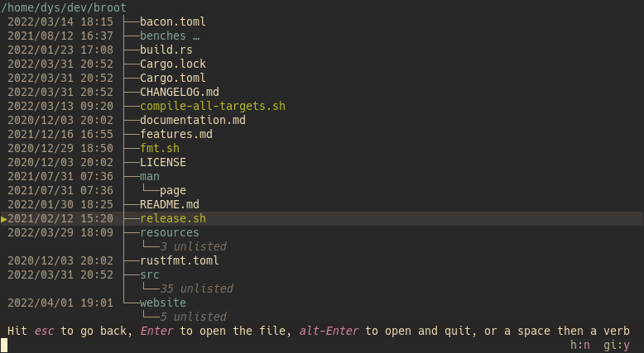Click the LICENSE file
This screenshot has width=644, height=353.
pos(162,162)
